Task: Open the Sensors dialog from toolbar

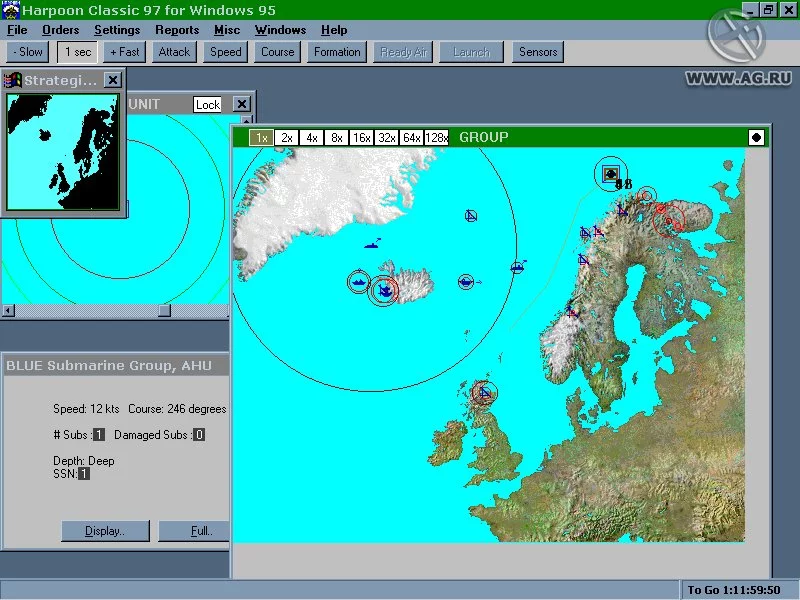Action: pyautogui.click(x=538, y=52)
